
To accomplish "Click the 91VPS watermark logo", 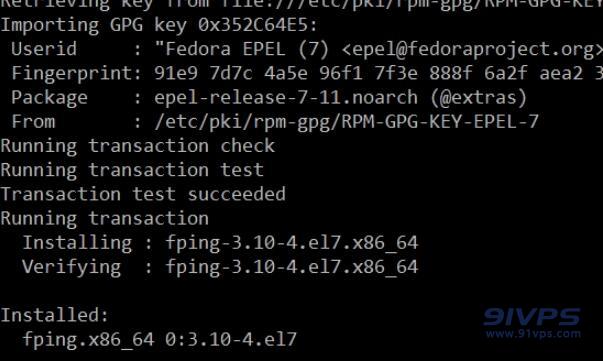I will coord(532,317).
